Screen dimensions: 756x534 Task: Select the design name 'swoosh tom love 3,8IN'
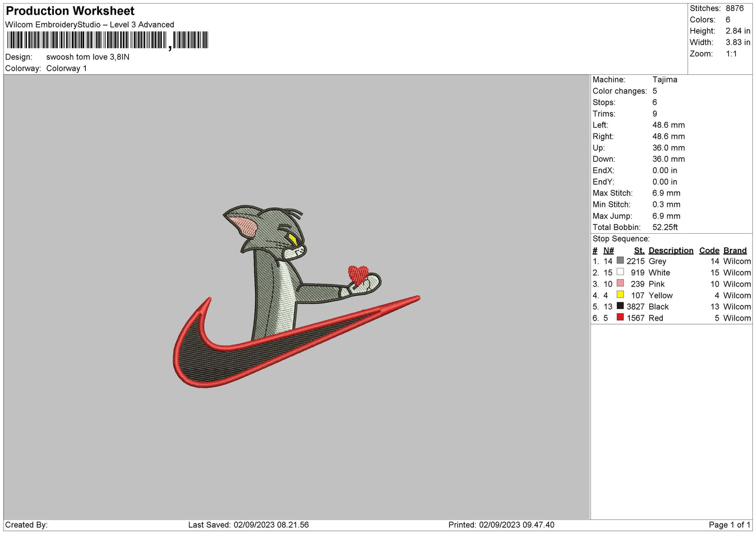point(87,57)
